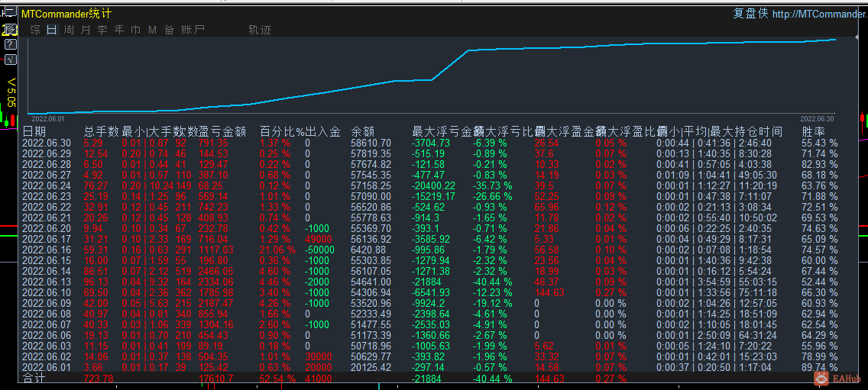Open the 复盘侠 MTCommander website link
868x390 pixels.
point(800,14)
